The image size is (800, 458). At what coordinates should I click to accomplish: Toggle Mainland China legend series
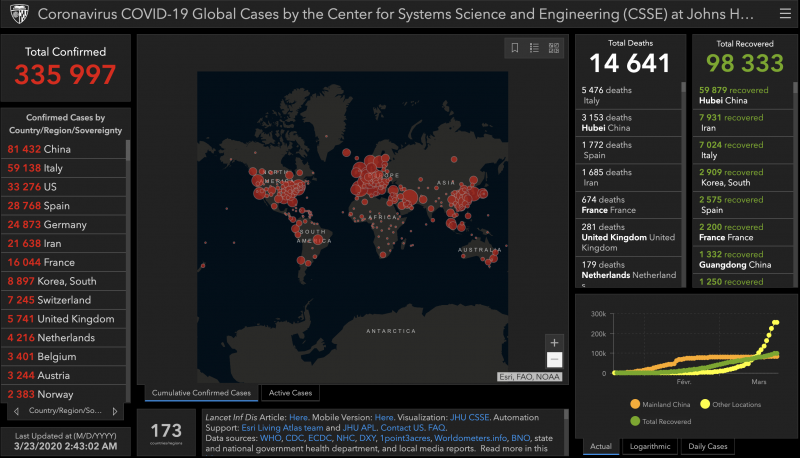[660, 404]
